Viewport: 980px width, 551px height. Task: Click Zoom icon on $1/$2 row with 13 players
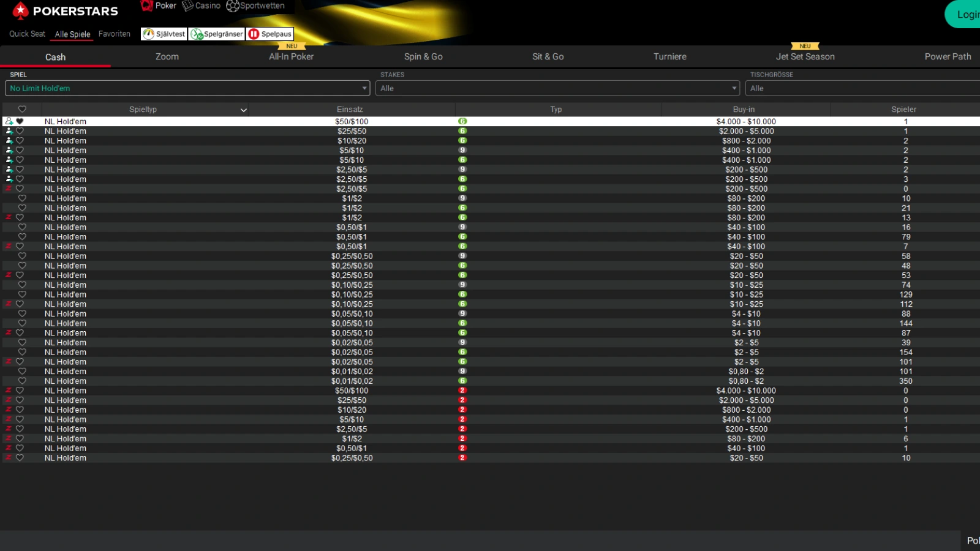pyautogui.click(x=9, y=217)
